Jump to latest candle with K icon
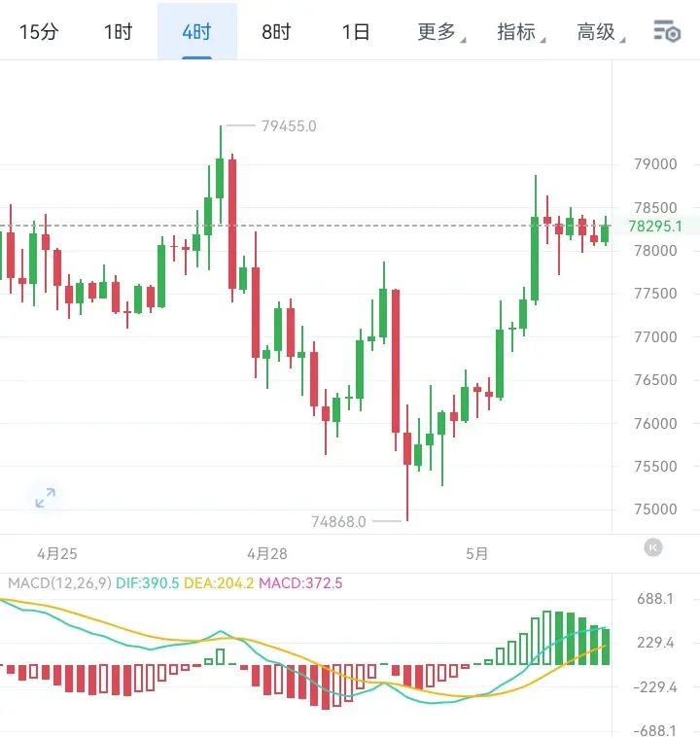 point(653,547)
